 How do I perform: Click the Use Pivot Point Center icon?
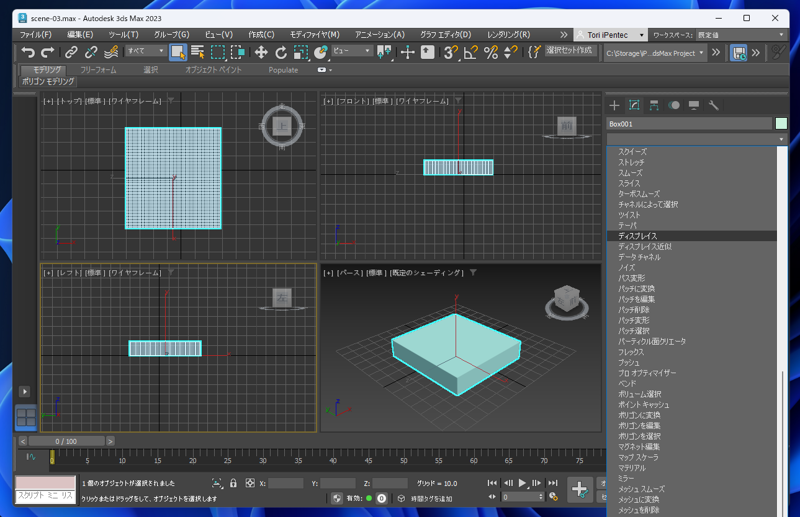pyautogui.click(x=384, y=52)
